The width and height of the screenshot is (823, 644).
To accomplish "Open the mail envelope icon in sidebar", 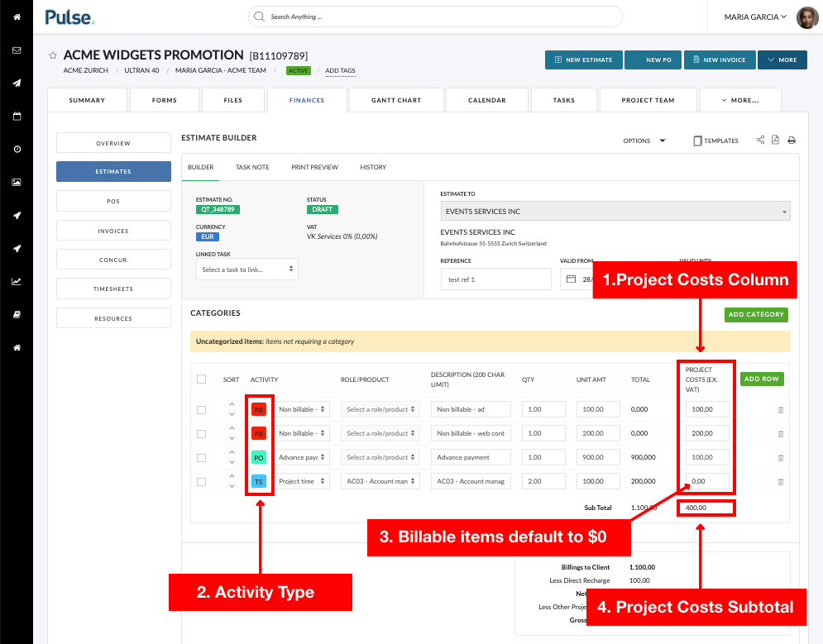I will 17,50.
